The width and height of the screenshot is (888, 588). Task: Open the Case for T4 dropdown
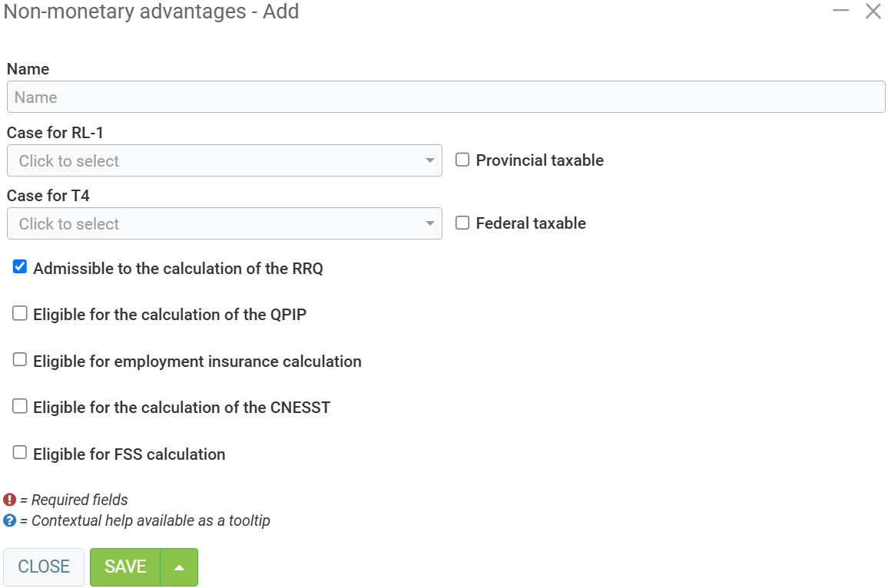coord(224,224)
